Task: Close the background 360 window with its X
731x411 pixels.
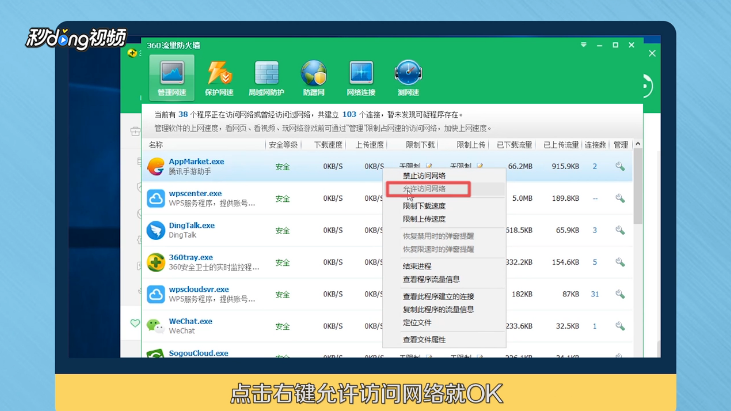Action: click(652, 54)
